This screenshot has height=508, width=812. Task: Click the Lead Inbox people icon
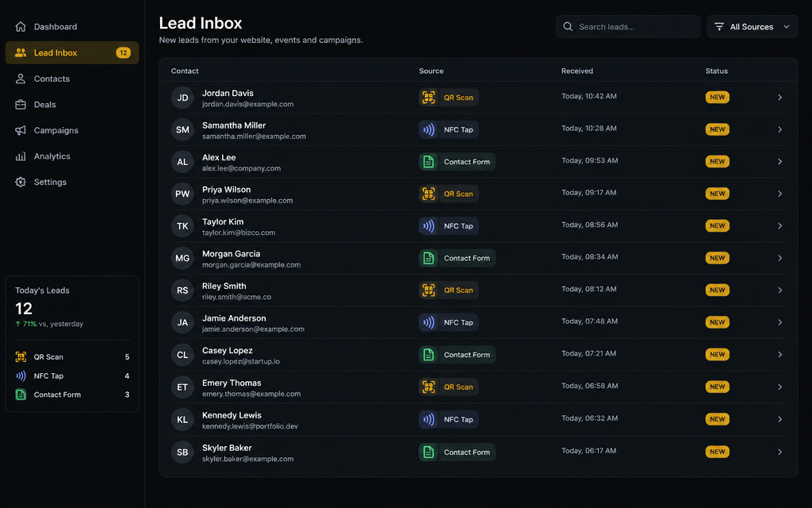[21, 53]
